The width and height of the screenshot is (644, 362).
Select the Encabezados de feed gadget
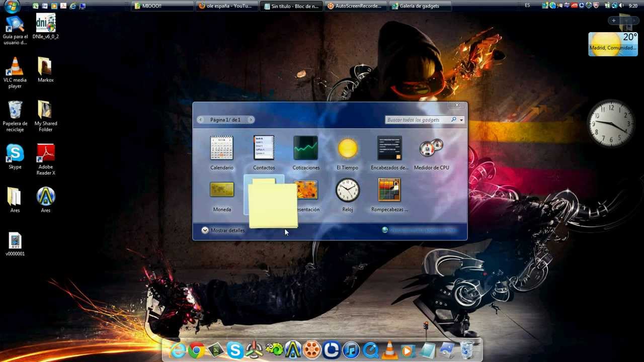click(x=389, y=153)
